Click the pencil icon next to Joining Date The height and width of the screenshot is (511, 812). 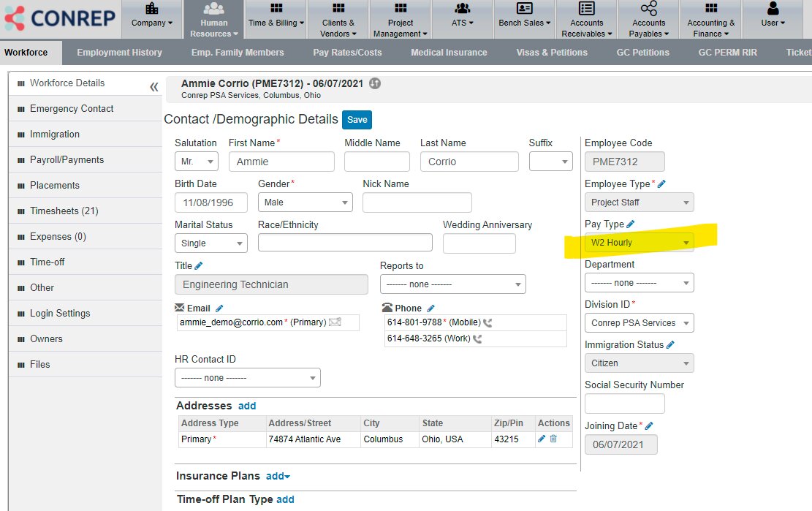[x=649, y=425]
